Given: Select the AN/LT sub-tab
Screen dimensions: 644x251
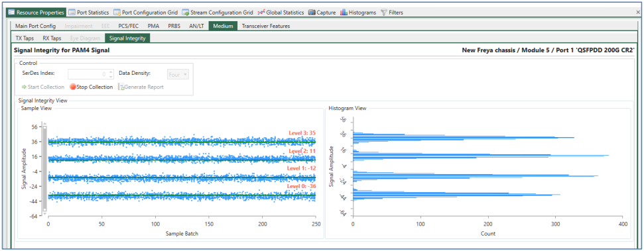Looking at the screenshot, I should 197,26.
